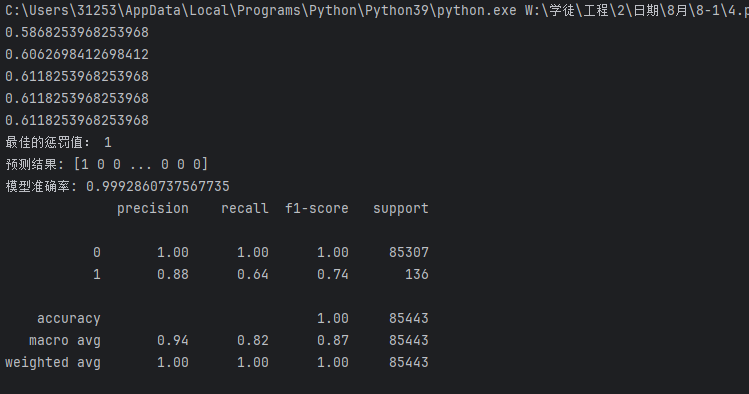
Task: Click macro avg precision 0.94
Action: point(173,341)
